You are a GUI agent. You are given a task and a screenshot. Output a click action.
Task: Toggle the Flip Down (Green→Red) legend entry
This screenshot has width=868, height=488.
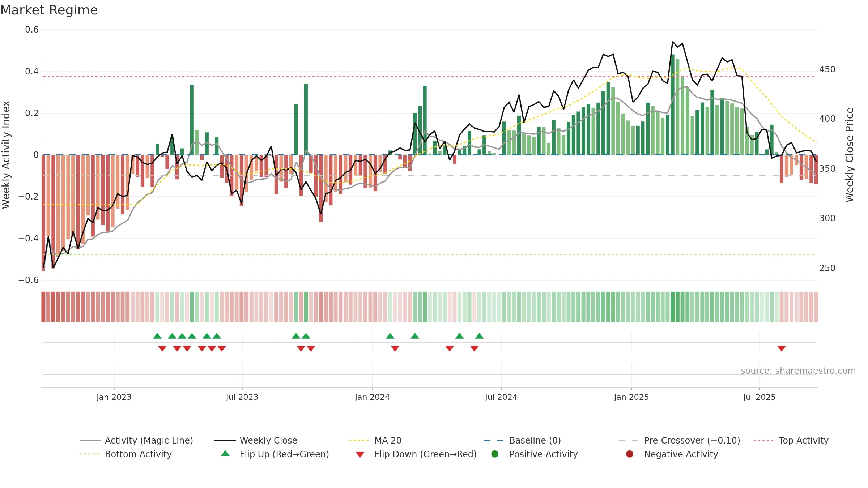tap(416, 454)
